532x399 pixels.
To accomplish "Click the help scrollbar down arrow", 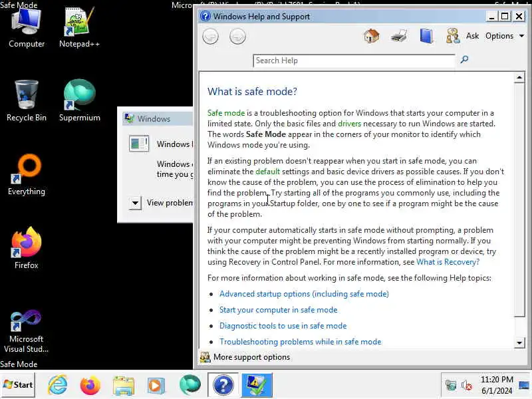I will [x=519, y=342].
